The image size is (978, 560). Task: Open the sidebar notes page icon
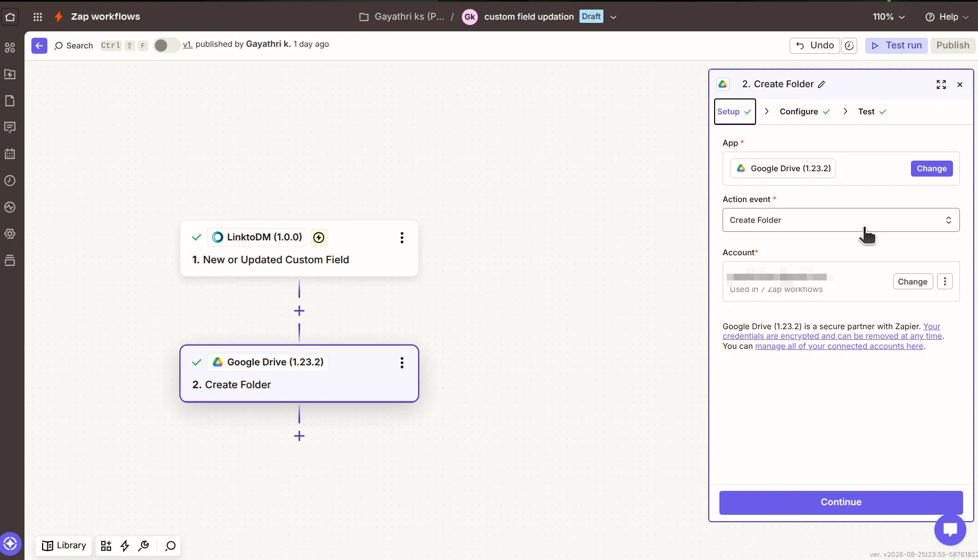tap(10, 101)
